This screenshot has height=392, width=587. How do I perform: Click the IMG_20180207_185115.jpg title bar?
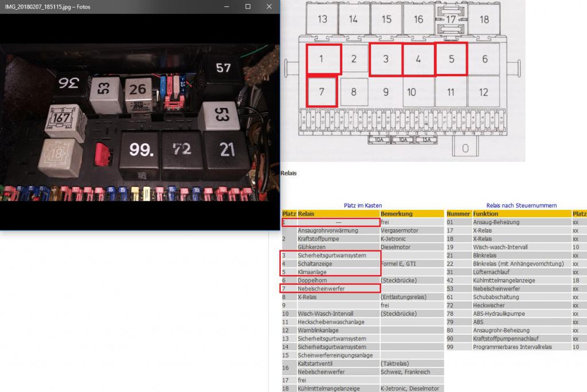(x=115, y=6)
